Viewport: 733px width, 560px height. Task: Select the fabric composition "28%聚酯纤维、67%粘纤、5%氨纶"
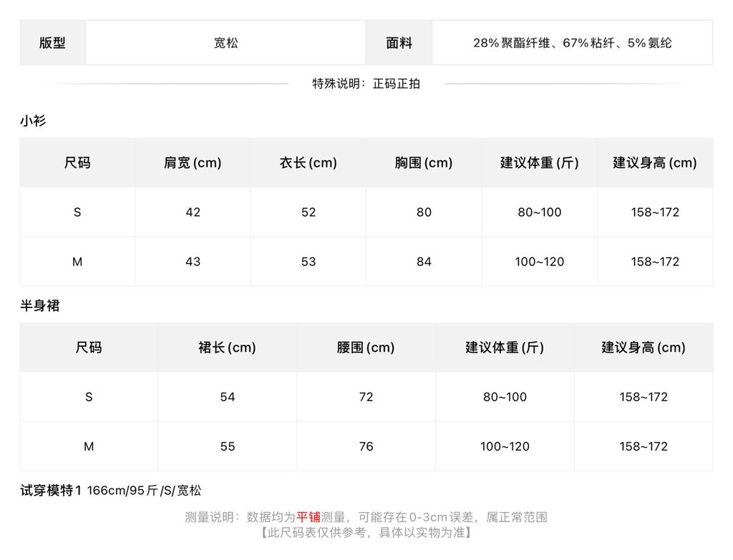572,43
